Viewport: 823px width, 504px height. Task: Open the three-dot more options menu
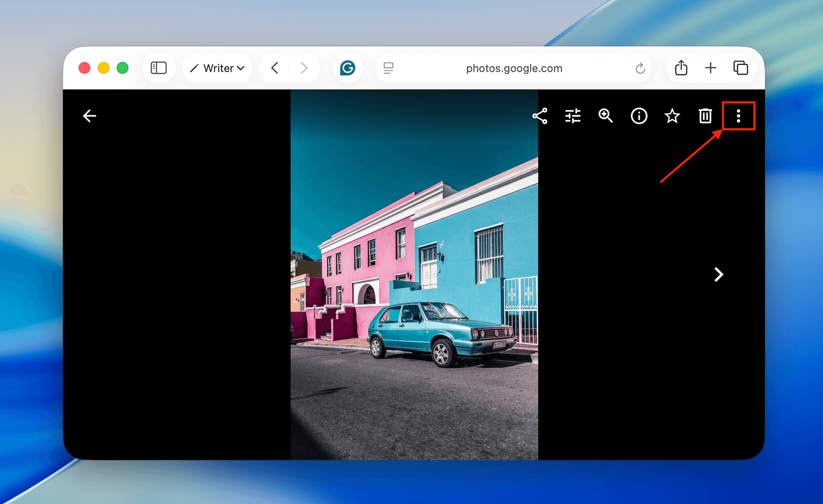coord(738,116)
